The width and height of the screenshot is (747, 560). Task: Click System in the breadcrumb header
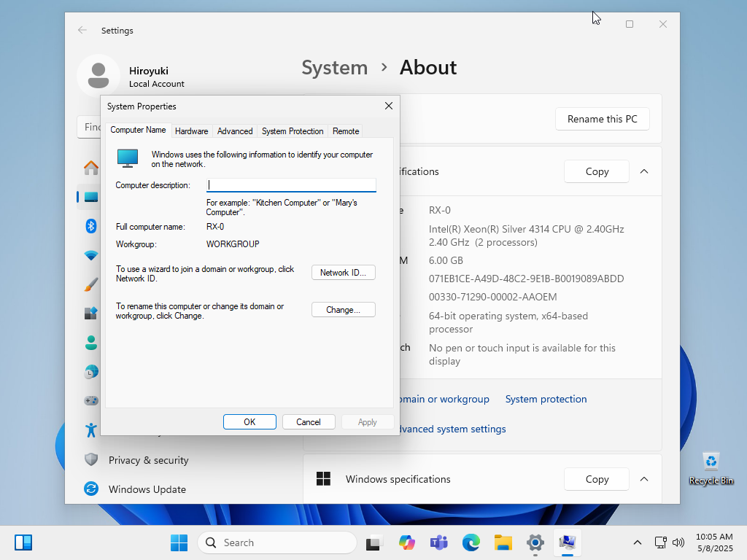coord(334,68)
